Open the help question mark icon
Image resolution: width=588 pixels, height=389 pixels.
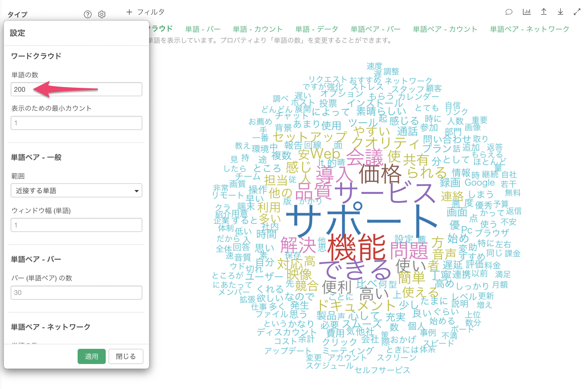tap(88, 14)
